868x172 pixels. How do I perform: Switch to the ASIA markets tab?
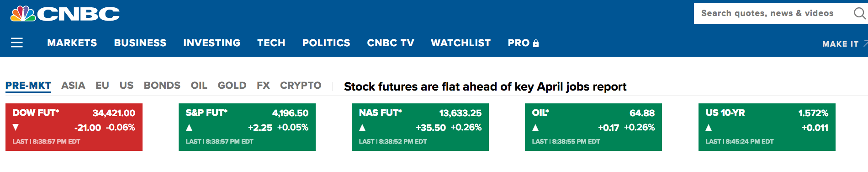[73, 86]
